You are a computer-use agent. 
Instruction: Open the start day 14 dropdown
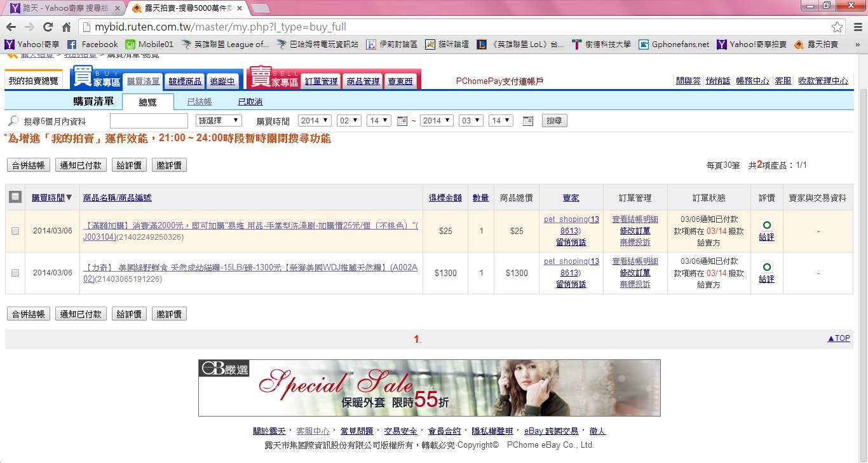[379, 121]
